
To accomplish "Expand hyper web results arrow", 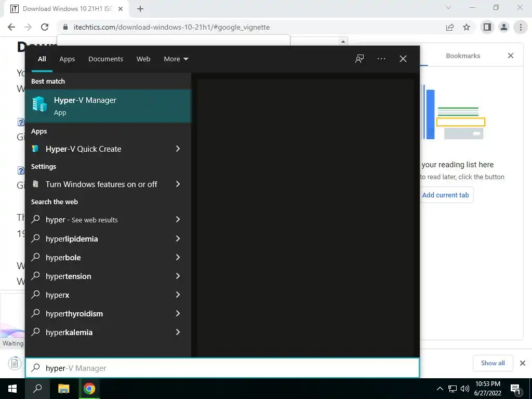I will pyautogui.click(x=178, y=220).
